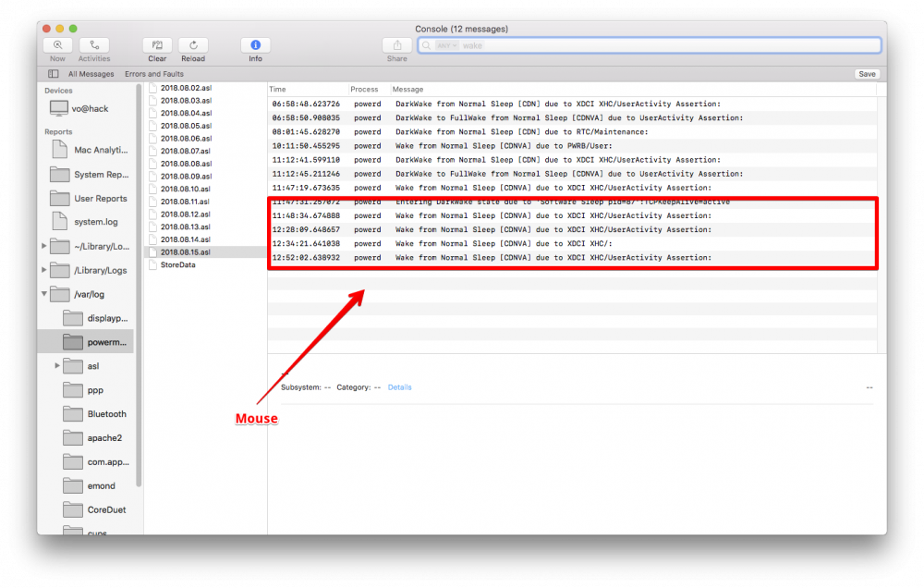Select the 11:47:19.673635 log row
Screen dimensions: 924x588
pos(572,188)
